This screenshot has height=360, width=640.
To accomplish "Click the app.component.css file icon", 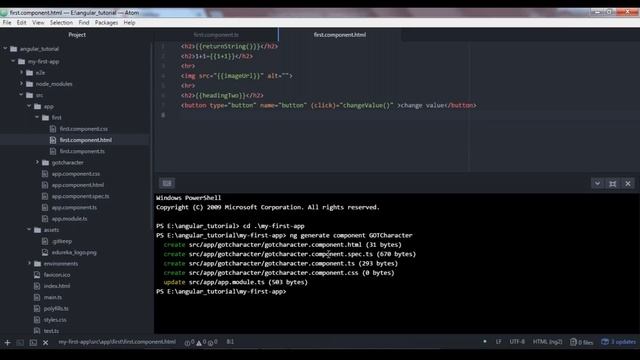I will 45,174.
